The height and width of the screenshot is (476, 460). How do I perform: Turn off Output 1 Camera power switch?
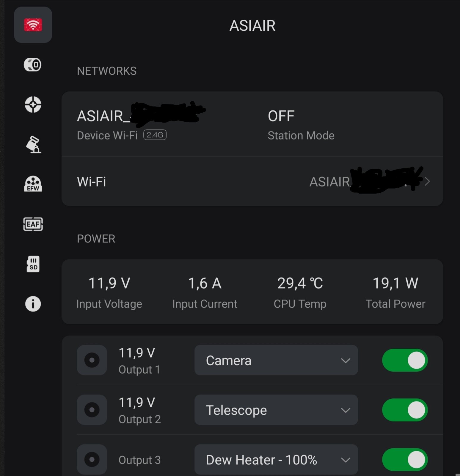point(404,360)
